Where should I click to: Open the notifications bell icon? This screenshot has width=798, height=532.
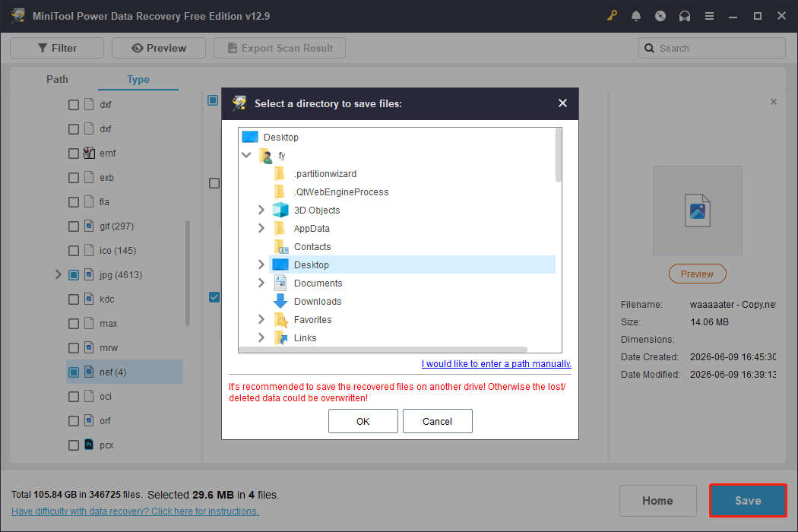pos(635,16)
